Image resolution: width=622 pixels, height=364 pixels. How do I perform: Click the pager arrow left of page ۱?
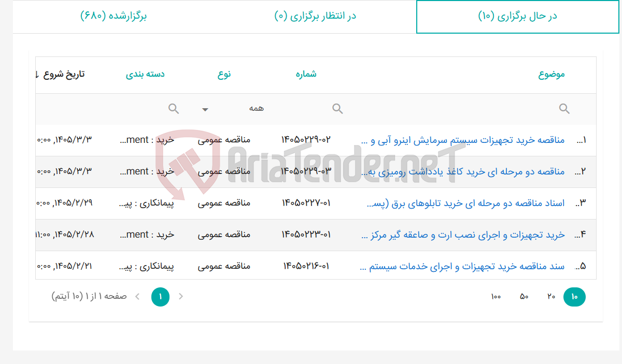click(x=137, y=297)
